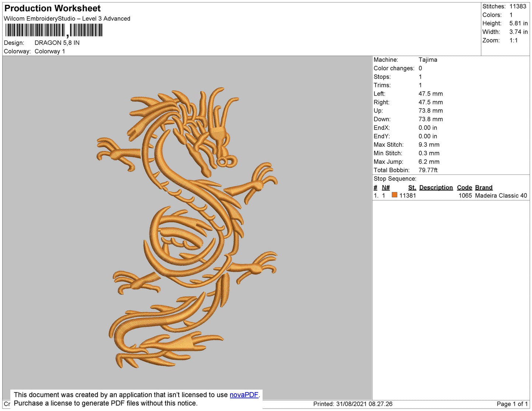Select the Total Bobbin value '79.77ft'

pos(428,170)
